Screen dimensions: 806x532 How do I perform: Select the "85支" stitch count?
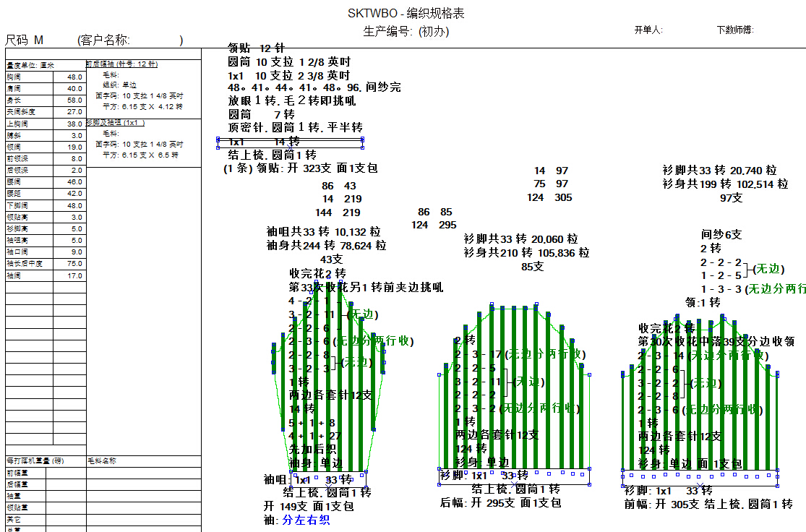click(x=533, y=267)
